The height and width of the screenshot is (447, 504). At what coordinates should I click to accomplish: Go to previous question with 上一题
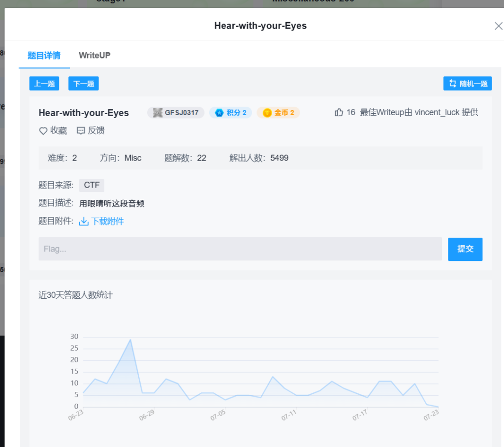[x=44, y=84]
